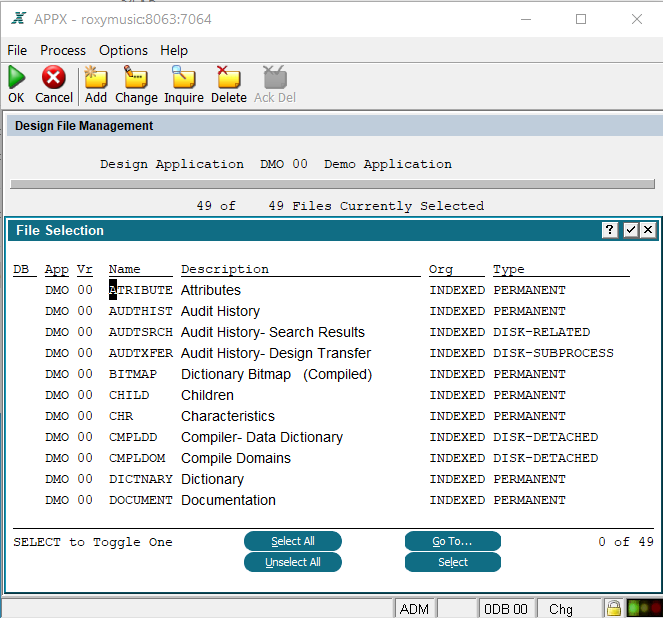The width and height of the screenshot is (663, 618).
Task: Open File Selection help question mark
Action: 609,230
